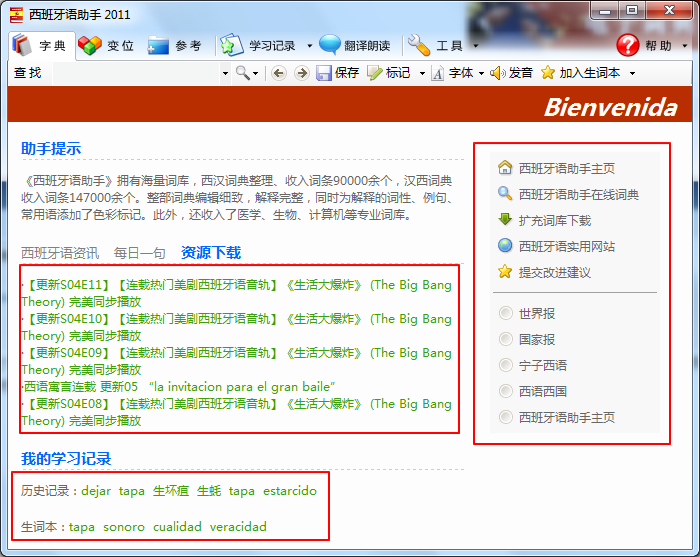Select the 资源下载 tab
The width and height of the screenshot is (700, 557).
pos(211,253)
